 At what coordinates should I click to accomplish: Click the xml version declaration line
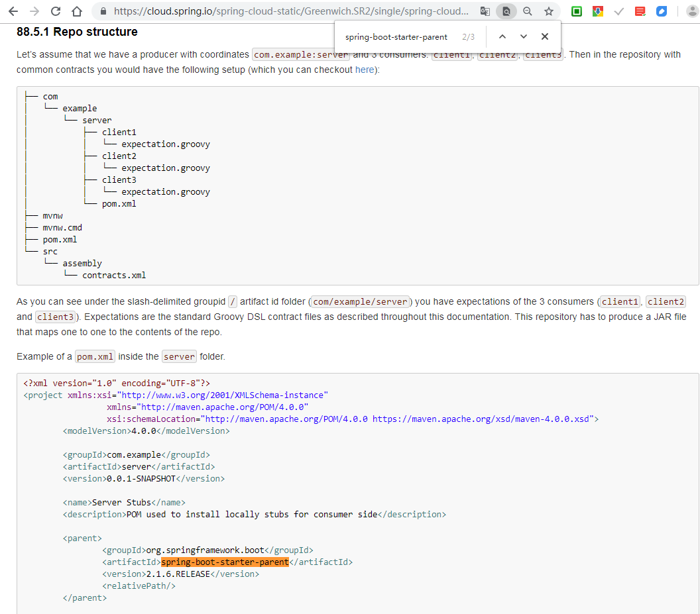tap(117, 384)
